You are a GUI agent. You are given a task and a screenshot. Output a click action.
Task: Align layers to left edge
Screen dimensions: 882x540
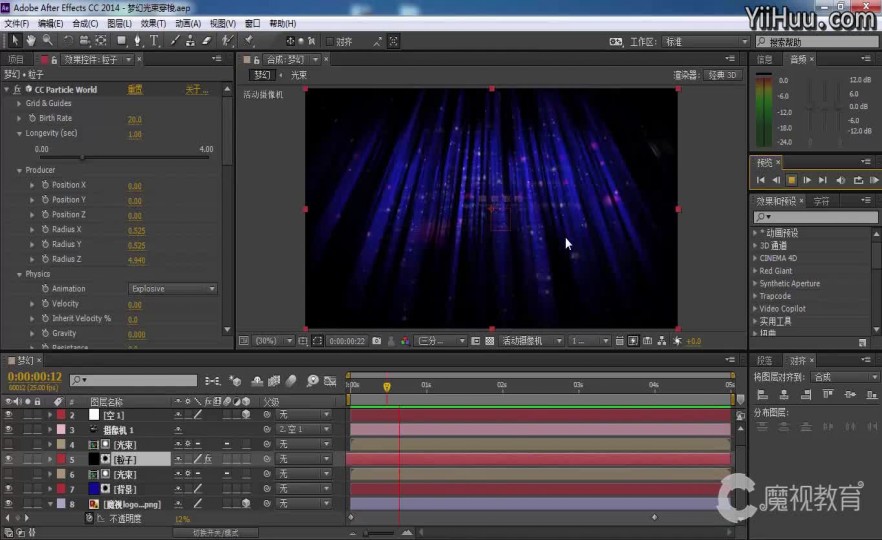click(763, 394)
